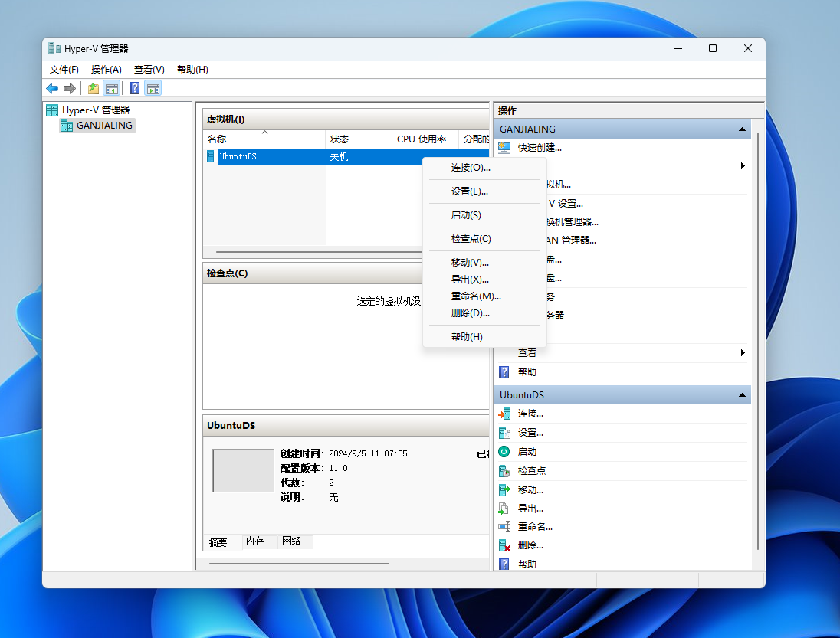Expand the submenu arrow below 快速创建
Screen dimensions: 840x638
[x=743, y=166]
